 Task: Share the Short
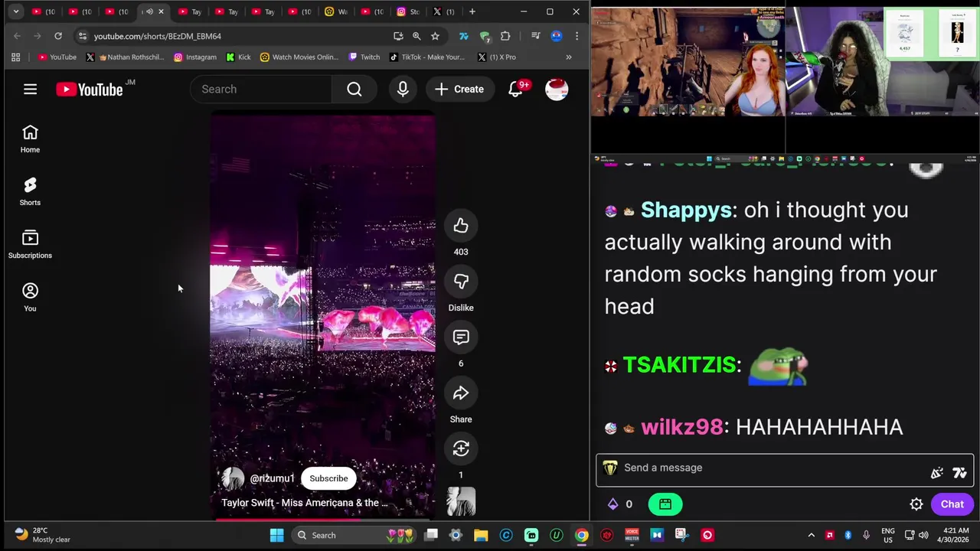click(x=461, y=393)
